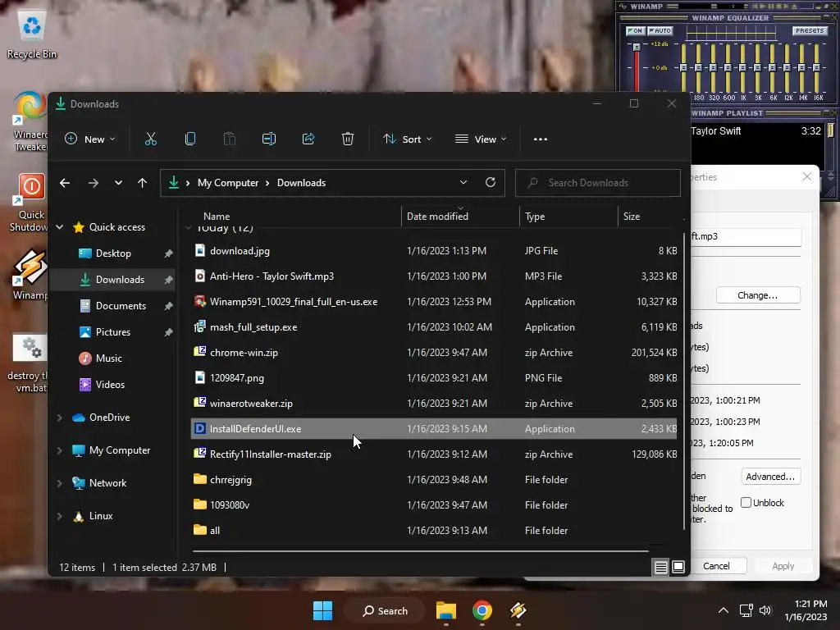Open the View dropdown menu
Viewport: 840px width, 630px height.
481,139
